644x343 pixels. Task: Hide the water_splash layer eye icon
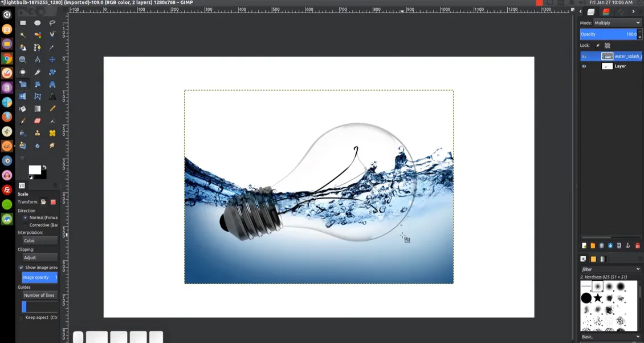tap(584, 57)
